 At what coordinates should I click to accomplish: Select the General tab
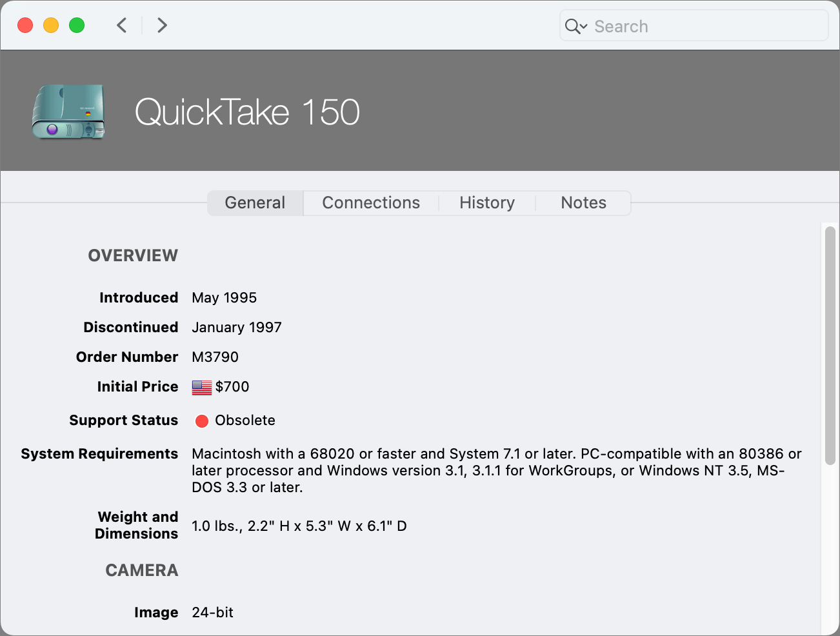click(255, 203)
